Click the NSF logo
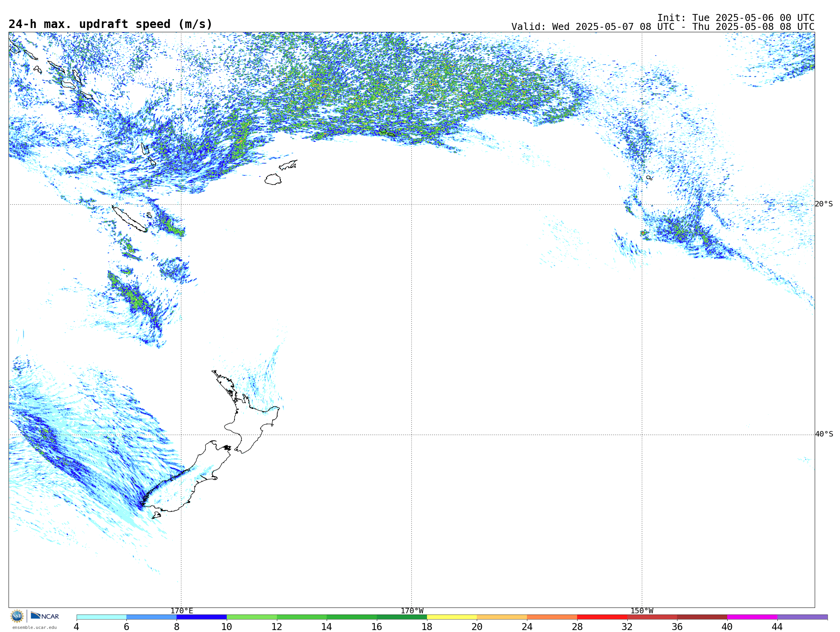Image resolution: width=840 pixels, height=632 pixels. pos(17,616)
